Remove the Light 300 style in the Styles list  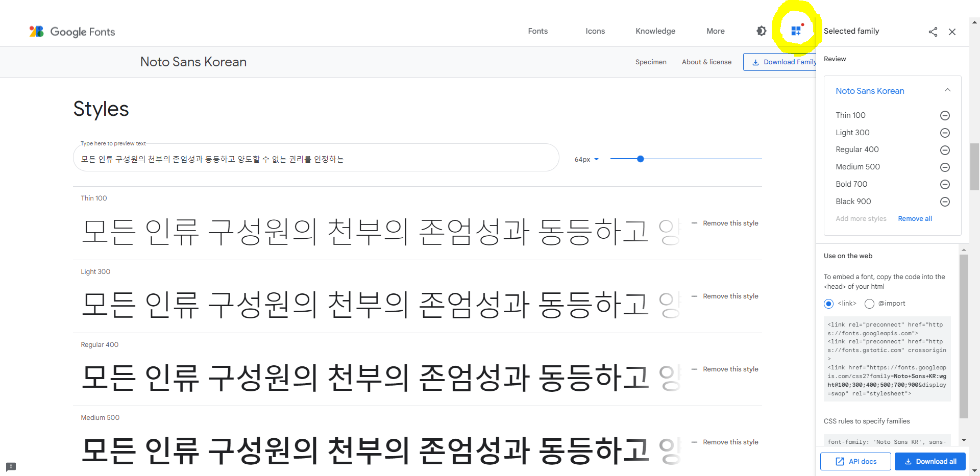pyautogui.click(x=725, y=296)
